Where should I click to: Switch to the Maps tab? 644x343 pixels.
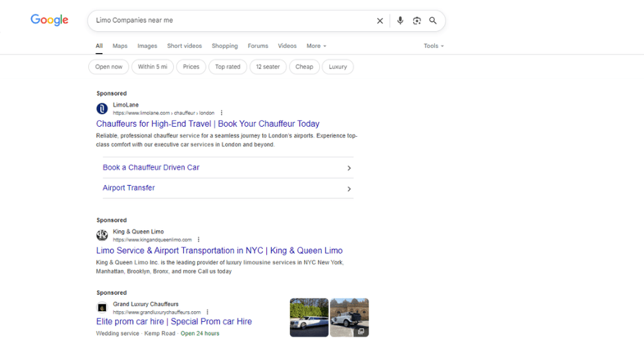pos(120,46)
